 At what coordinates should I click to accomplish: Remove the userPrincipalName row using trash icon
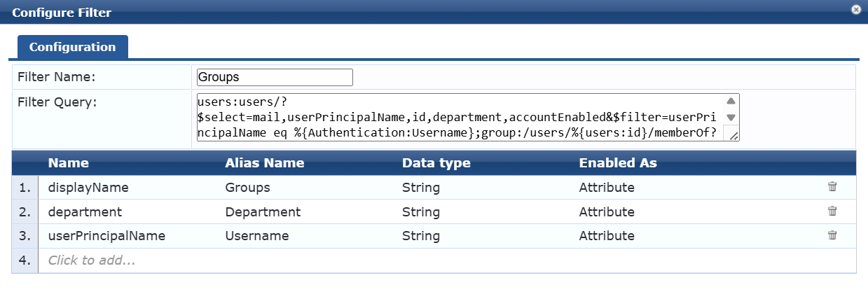pyautogui.click(x=832, y=236)
